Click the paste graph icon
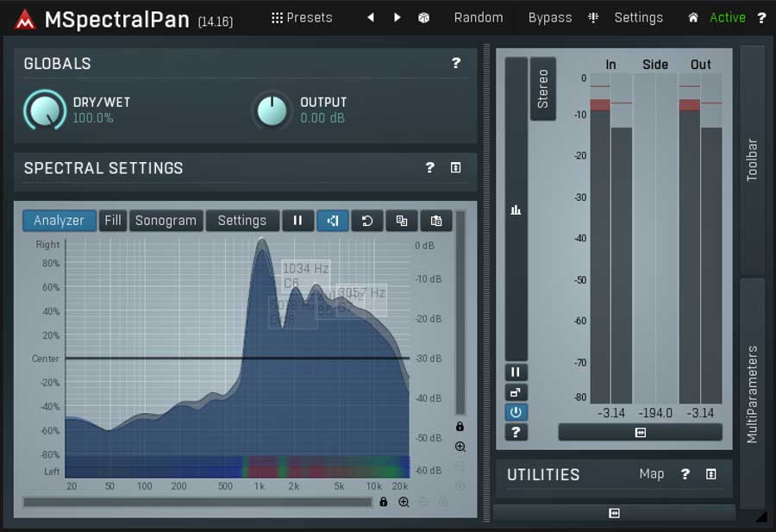The width and height of the screenshot is (776, 532). pos(436,220)
